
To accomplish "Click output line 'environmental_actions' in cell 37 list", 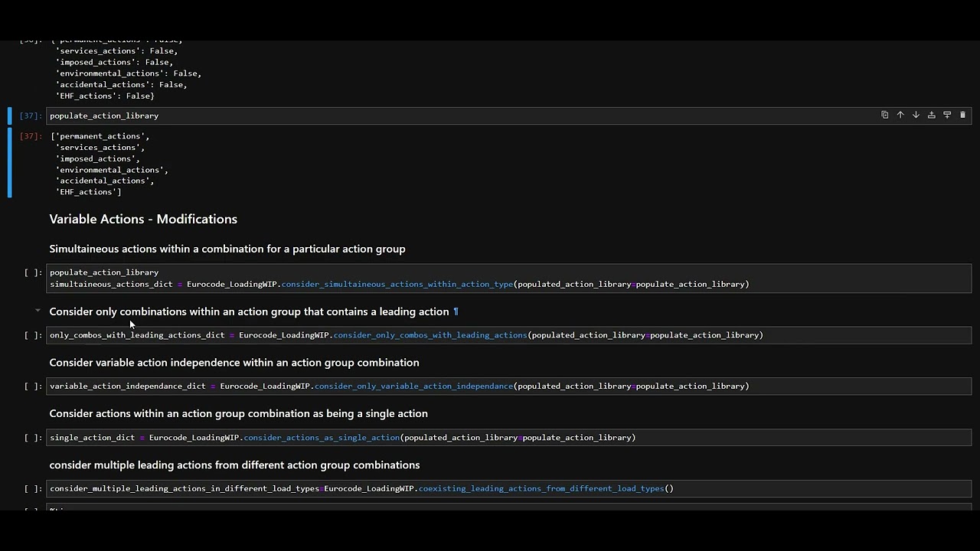I will click(x=112, y=170).
